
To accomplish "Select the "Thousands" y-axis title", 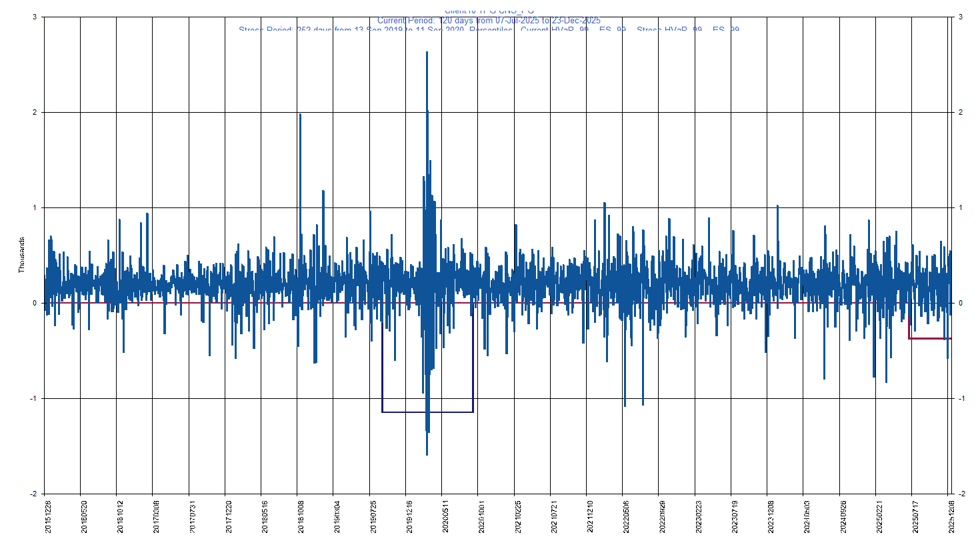I will point(21,255).
